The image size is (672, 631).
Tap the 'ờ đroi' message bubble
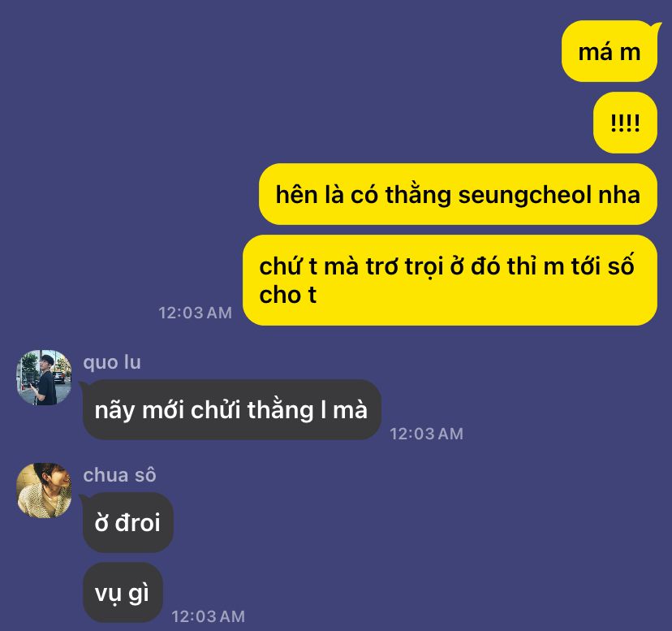click(x=127, y=522)
